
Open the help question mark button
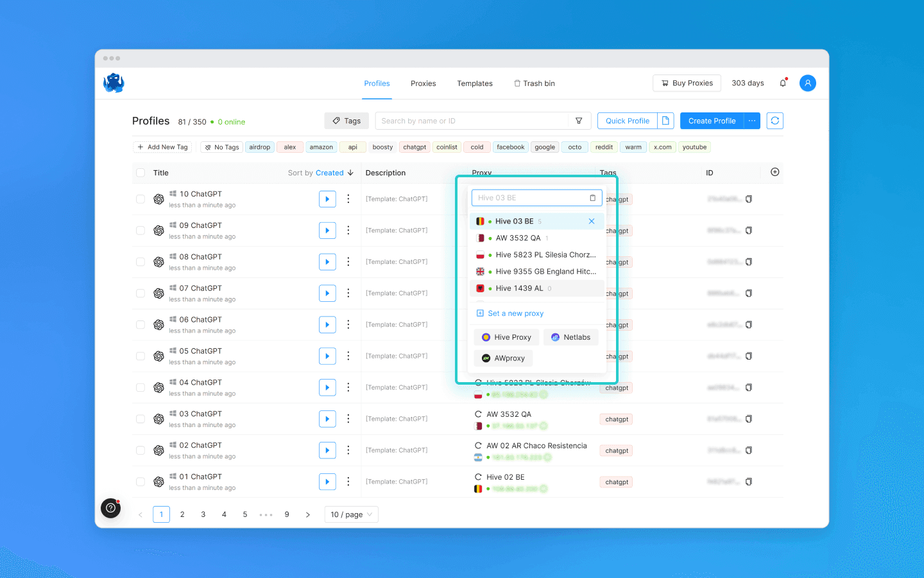(110, 508)
